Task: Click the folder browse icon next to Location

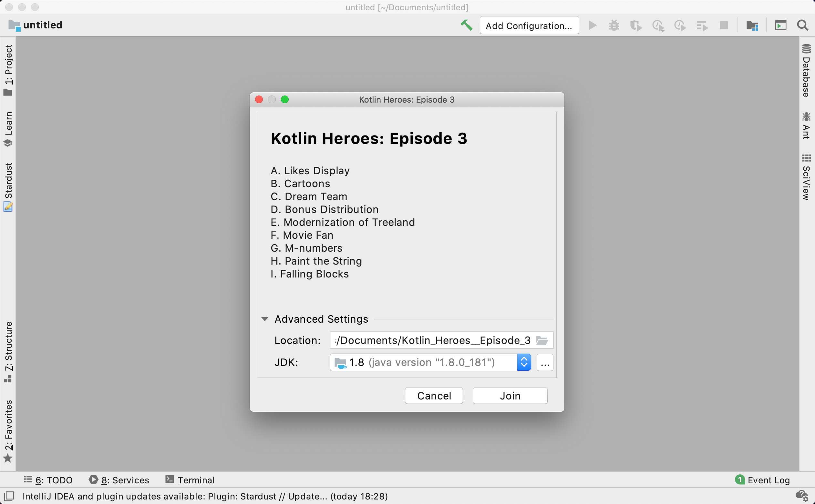Action: [542, 340]
